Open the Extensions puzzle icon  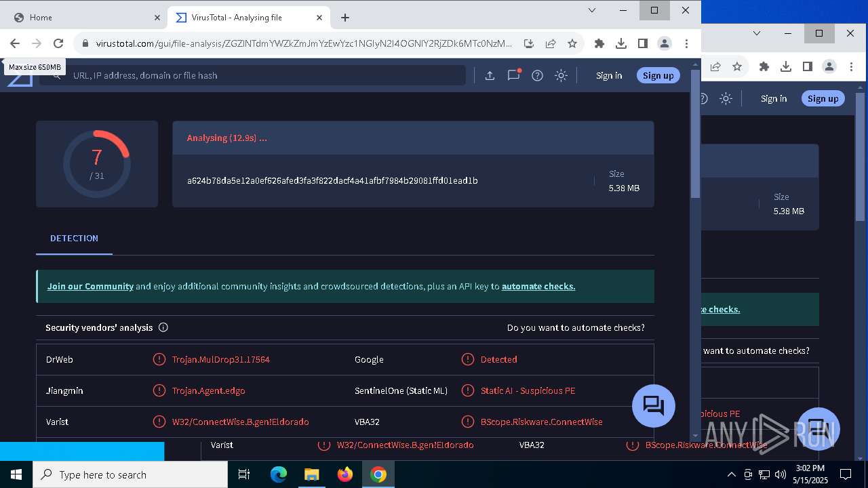click(x=599, y=43)
